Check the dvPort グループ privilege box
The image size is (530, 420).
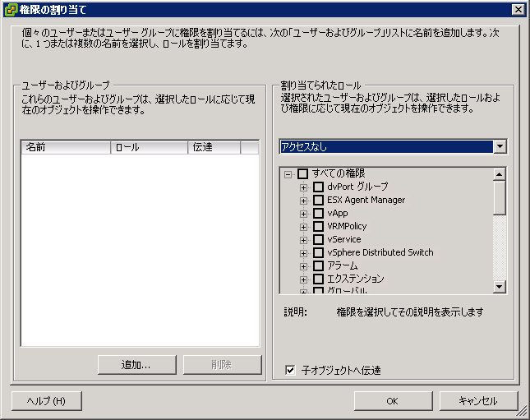coord(318,187)
